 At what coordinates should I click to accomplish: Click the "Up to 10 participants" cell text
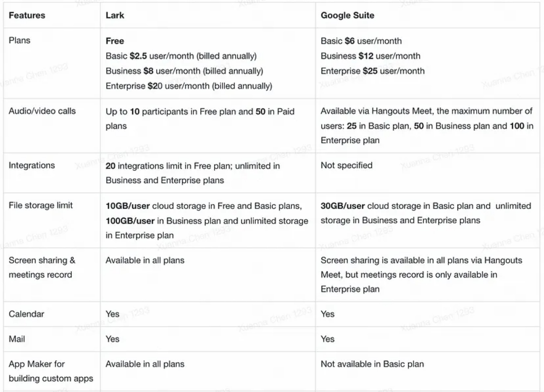coord(200,112)
